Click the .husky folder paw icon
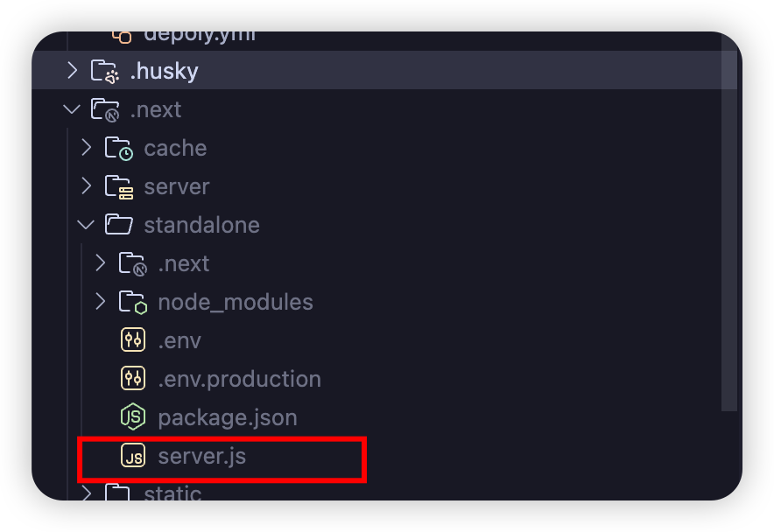This screenshot has height=532, width=774. tap(105, 71)
